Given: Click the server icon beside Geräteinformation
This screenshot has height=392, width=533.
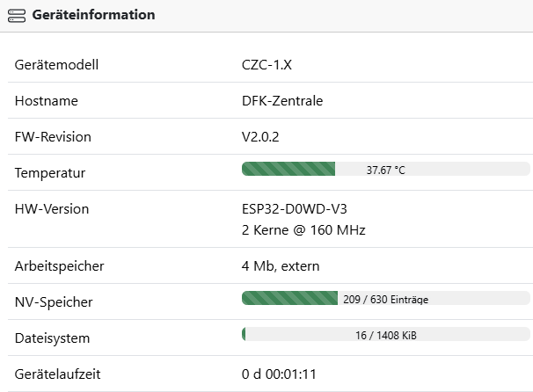Looking at the screenshot, I should tap(17, 16).
